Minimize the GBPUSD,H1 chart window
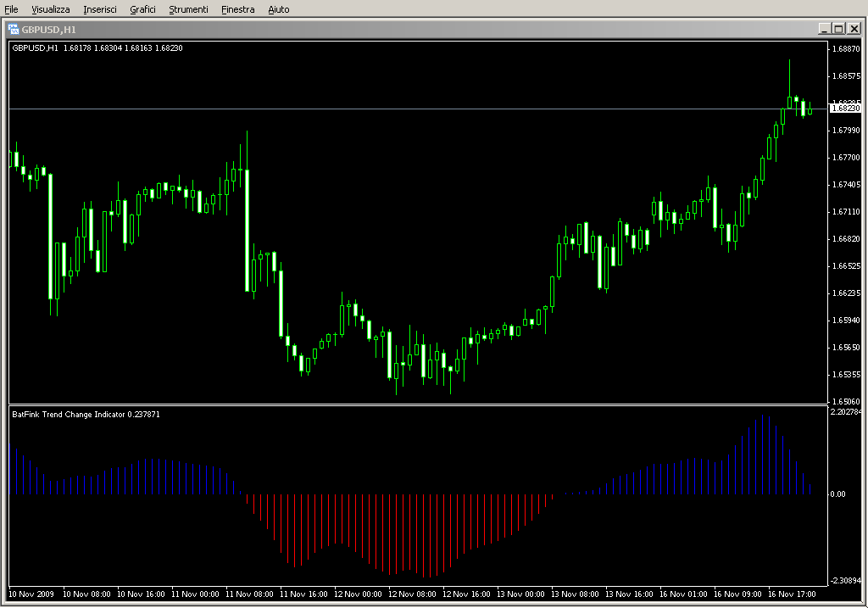This screenshot has width=868, height=608. pyautogui.click(x=824, y=29)
